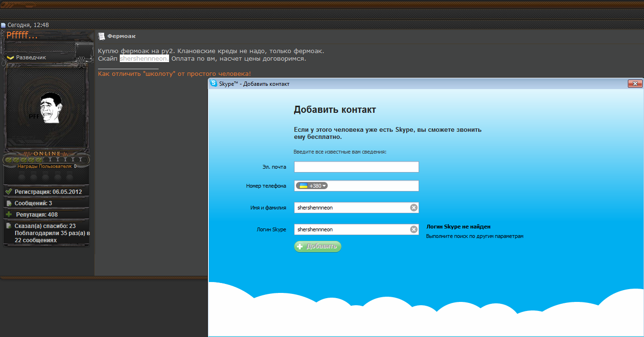Open the Pfffff... user profile name
Screen dimensions: 644x337
[22, 36]
